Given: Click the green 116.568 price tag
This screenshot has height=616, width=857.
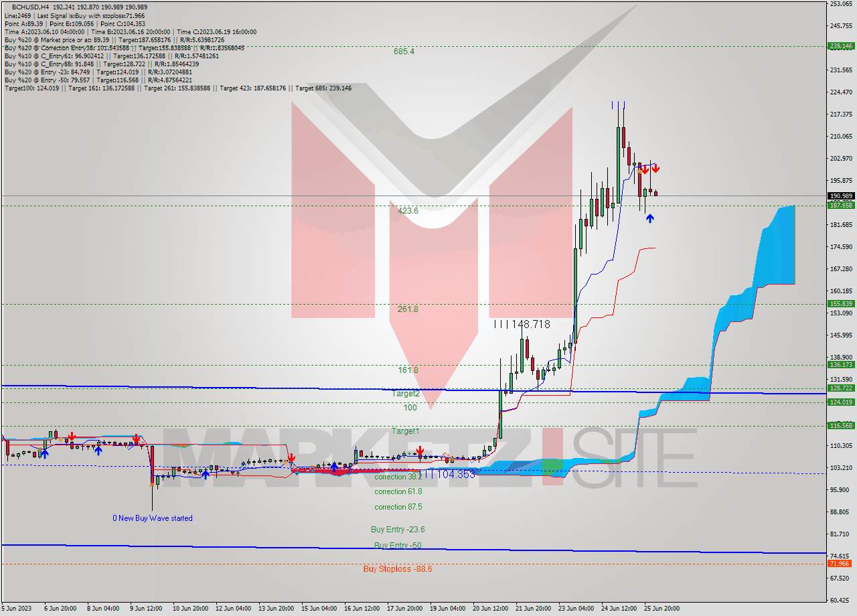Looking at the screenshot, I should click(841, 425).
